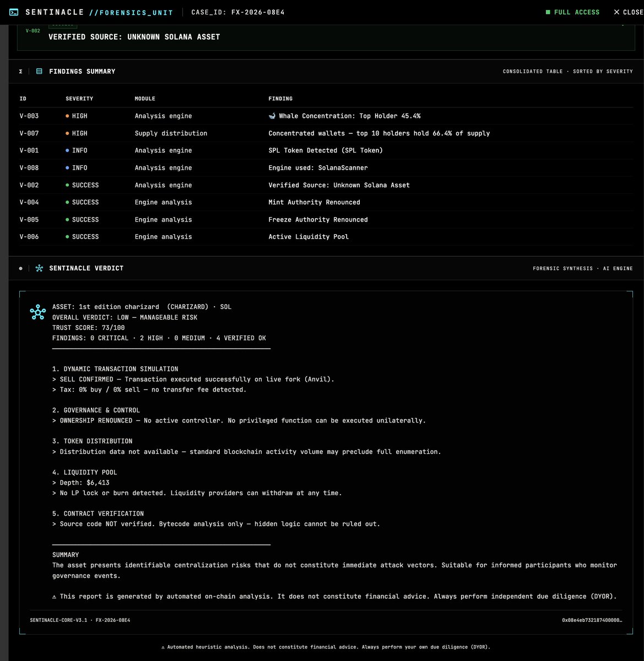This screenshot has height=661, width=644.
Task: Click the truncated hash 0x08e4eb732187400000…
Action: point(592,620)
